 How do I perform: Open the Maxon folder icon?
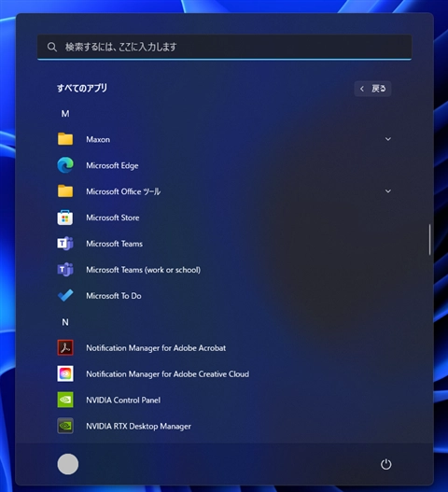(65, 139)
